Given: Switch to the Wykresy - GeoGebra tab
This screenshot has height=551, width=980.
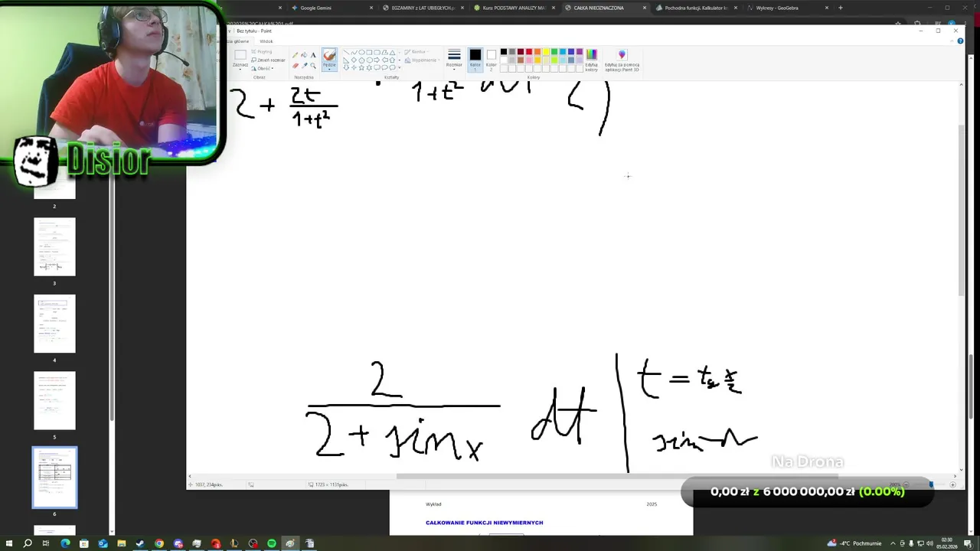Looking at the screenshot, I should coord(786,8).
